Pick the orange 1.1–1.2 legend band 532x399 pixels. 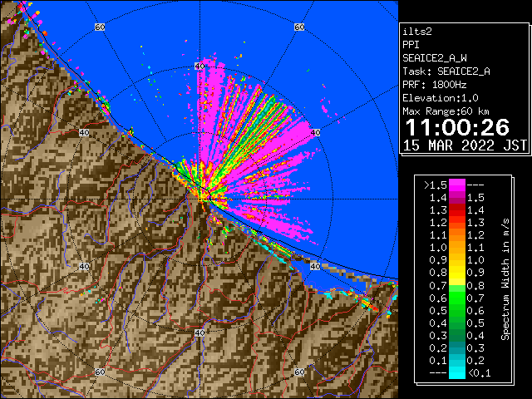tap(457, 235)
